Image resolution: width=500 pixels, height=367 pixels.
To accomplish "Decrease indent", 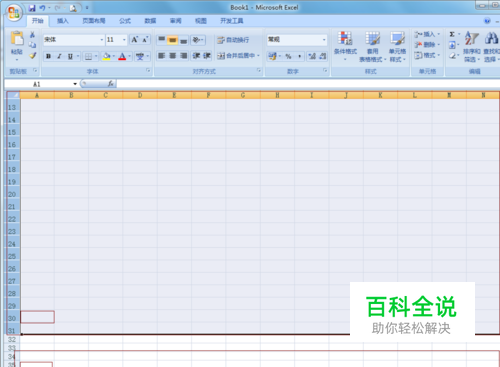I will [196, 56].
